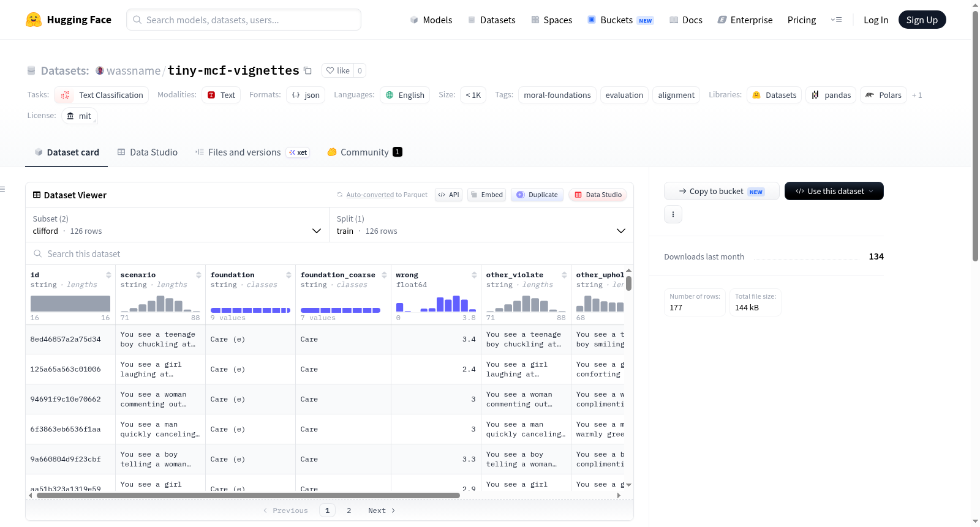Open the API button in Dataset Viewer
This screenshot has height=527, width=980.
[448, 195]
